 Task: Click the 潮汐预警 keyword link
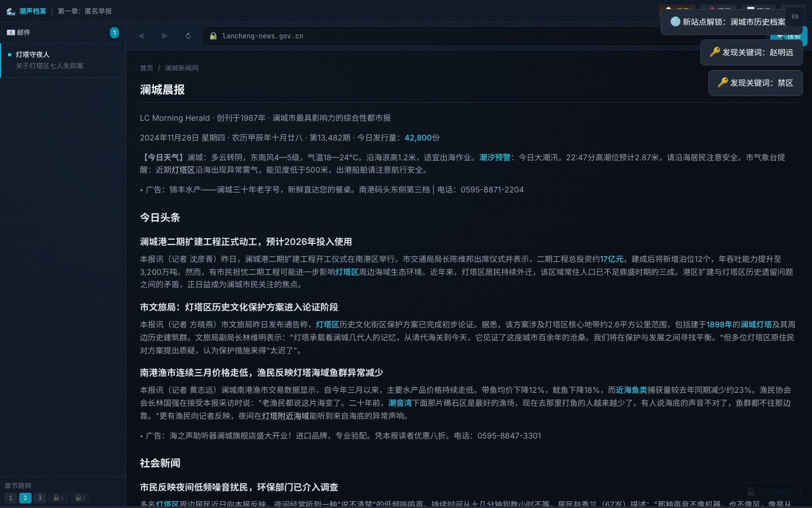click(495, 157)
